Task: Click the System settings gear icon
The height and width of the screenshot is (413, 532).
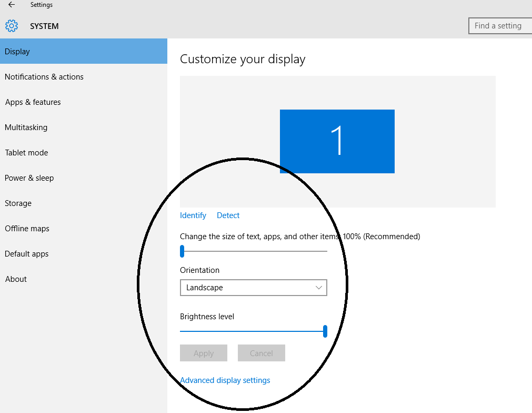Action: click(12, 26)
